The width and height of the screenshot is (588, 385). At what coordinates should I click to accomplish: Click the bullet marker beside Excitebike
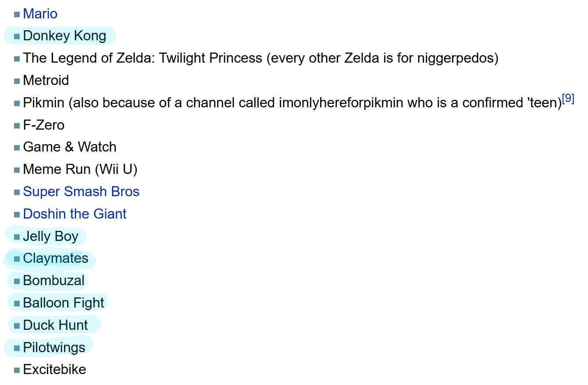point(17,370)
